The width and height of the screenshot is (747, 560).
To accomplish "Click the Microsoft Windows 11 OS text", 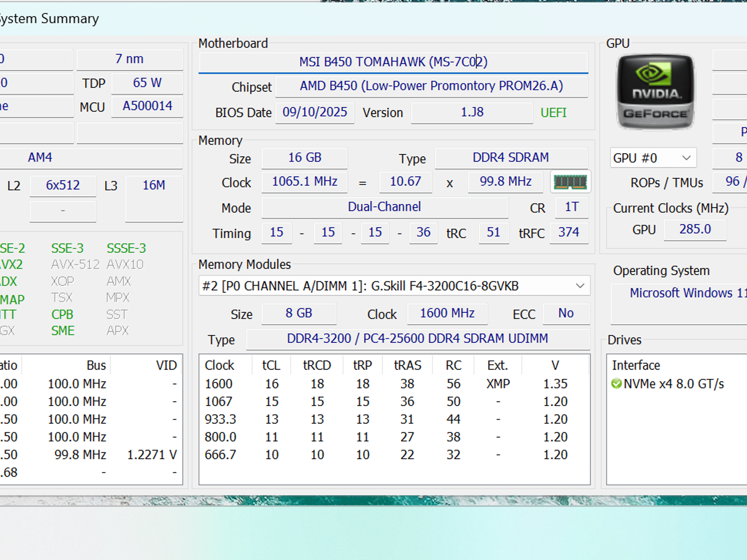I will [688, 293].
